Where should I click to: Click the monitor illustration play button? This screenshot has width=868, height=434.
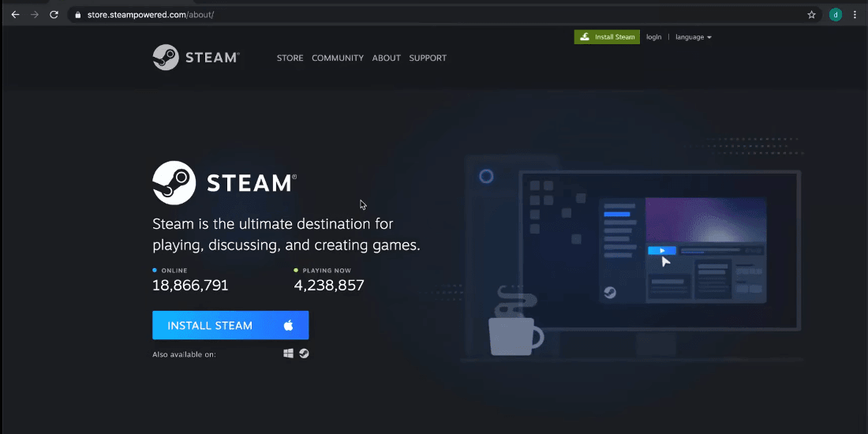coord(662,251)
